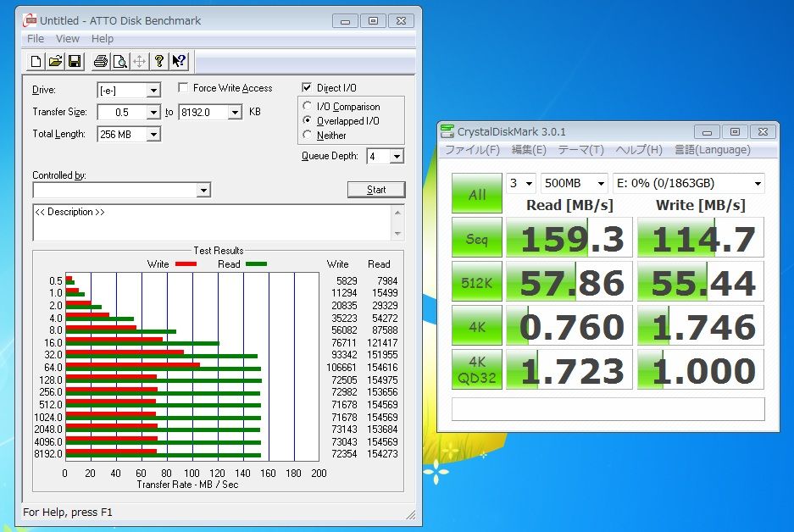Open the 編集(E) menu in CrystalDiskMark
Viewport: 794px width, 532px height.
pyautogui.click(x=529, y=150)
